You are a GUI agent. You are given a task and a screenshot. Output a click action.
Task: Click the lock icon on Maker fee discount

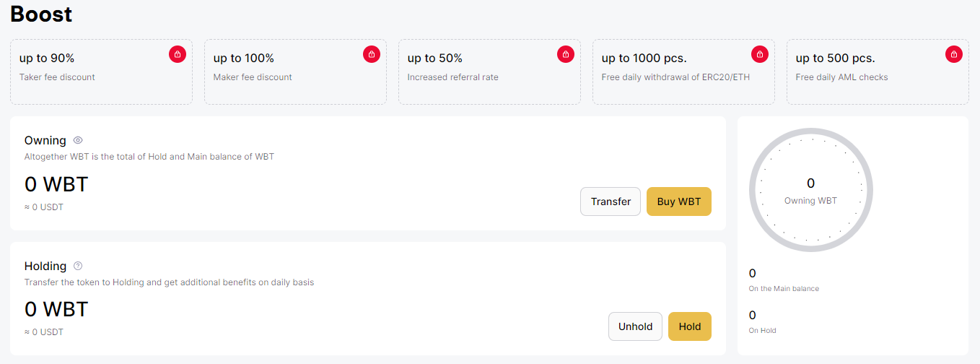372,54
